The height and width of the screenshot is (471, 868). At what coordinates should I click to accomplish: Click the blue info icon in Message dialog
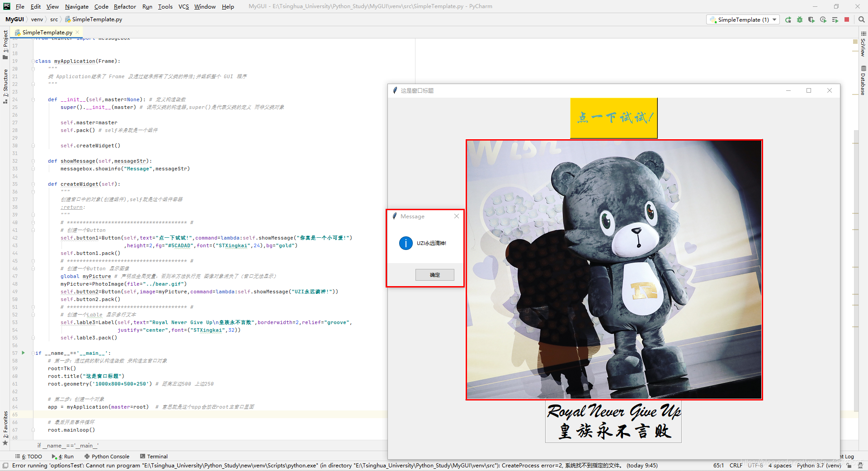coord(406,243)
